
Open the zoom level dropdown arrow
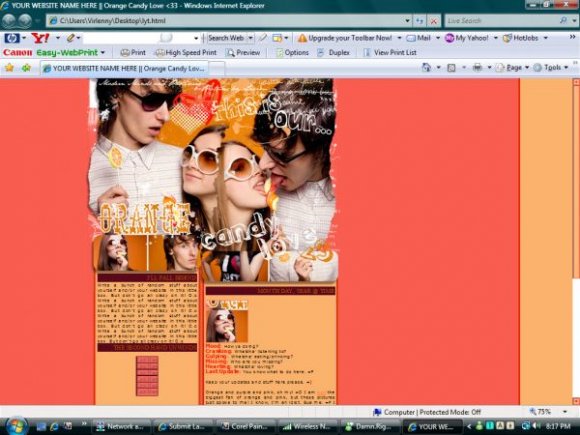pos(565,411)
